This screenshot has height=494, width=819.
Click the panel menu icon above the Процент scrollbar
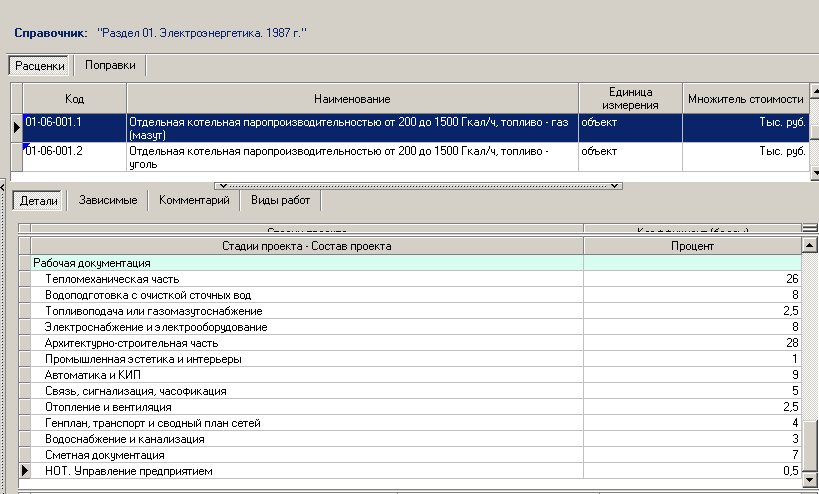[x=809, y=228]
